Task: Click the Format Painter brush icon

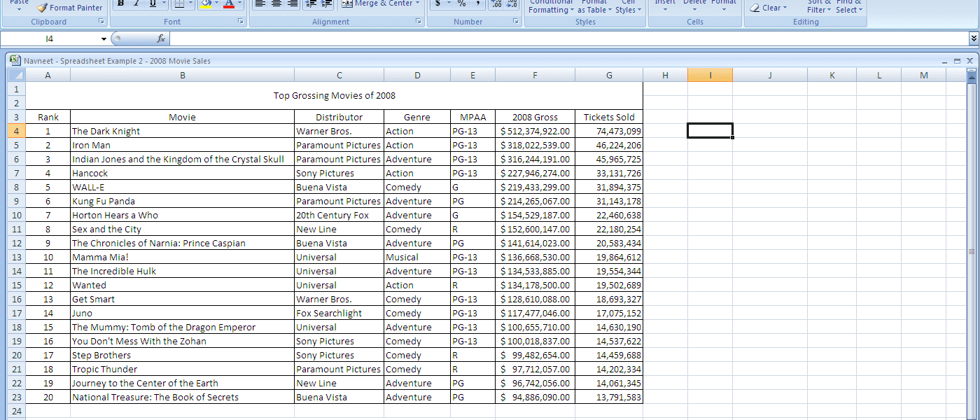Action: click(42, 8)
